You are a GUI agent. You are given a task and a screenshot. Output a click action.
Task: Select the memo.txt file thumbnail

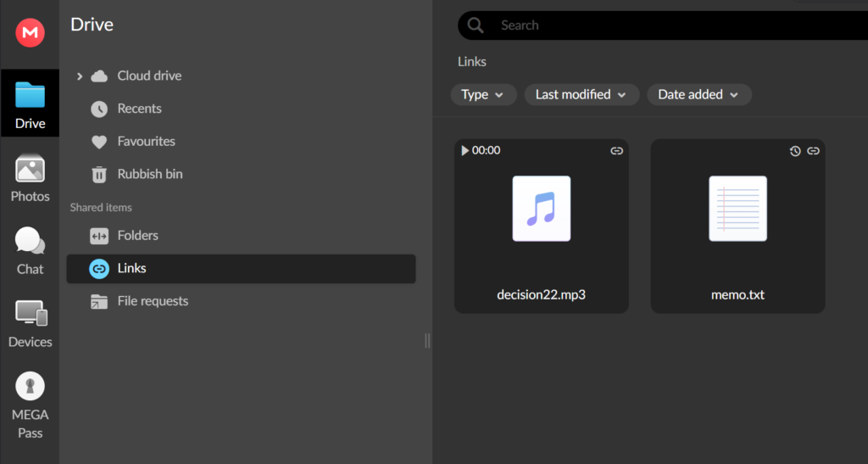click(x=737, y=209)
